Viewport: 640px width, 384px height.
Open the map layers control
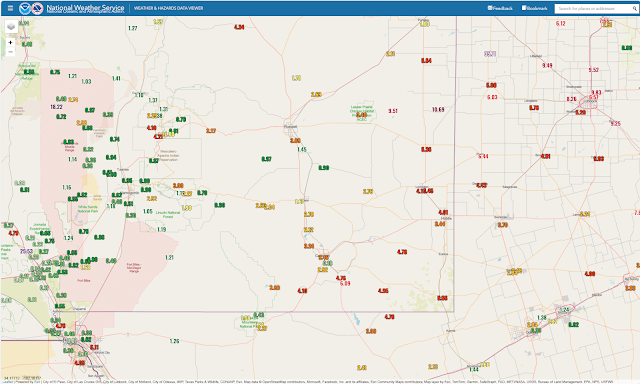11,27
